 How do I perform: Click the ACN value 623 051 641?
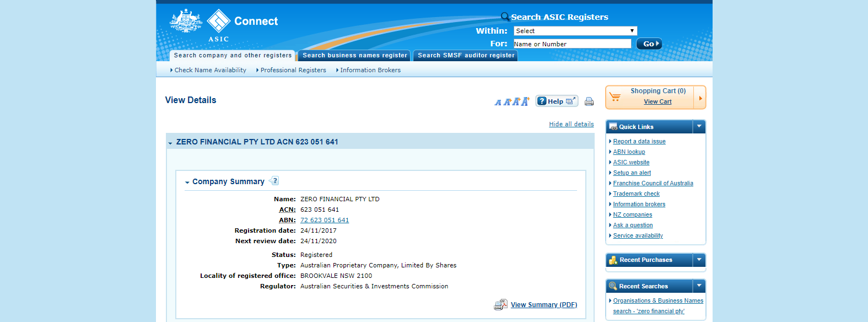(x=320, y=210)
